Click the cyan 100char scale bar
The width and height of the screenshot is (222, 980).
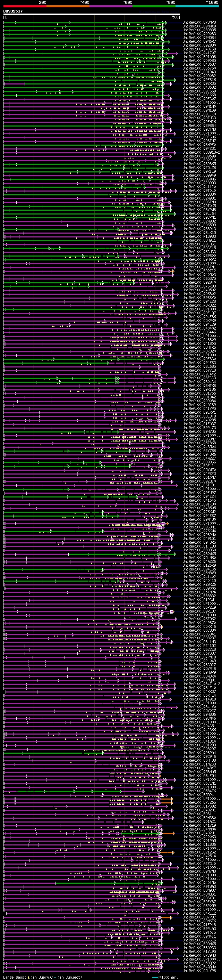pos(155,977)
